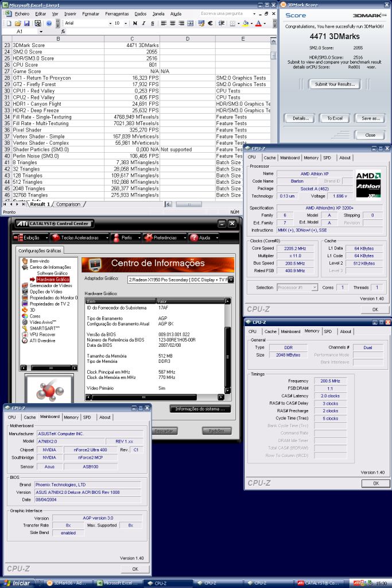Toggle italic formatting in Excel
392x588 pixels.
[x=143, y=23]
